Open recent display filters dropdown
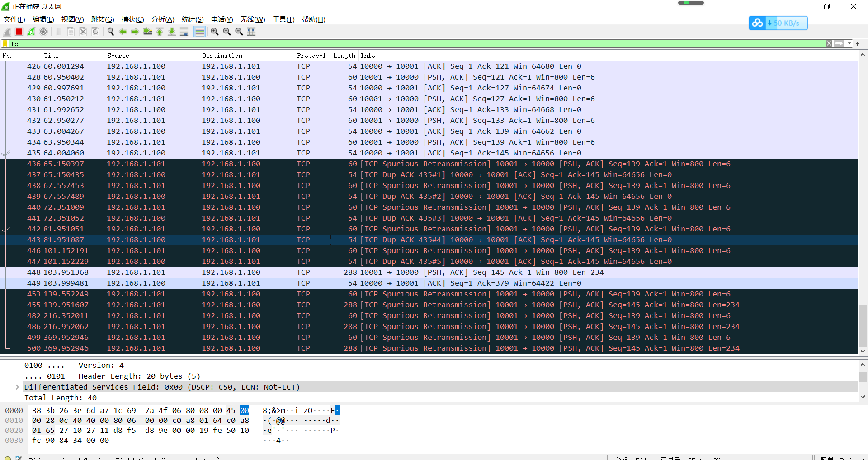868x460 pixels. (849, 44)
